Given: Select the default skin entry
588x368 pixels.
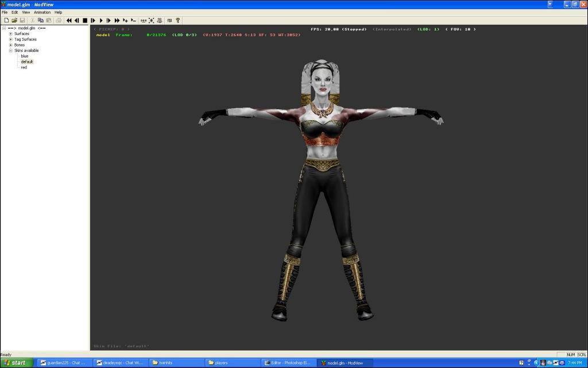Looking at the screenshot, I should (27, 62).
